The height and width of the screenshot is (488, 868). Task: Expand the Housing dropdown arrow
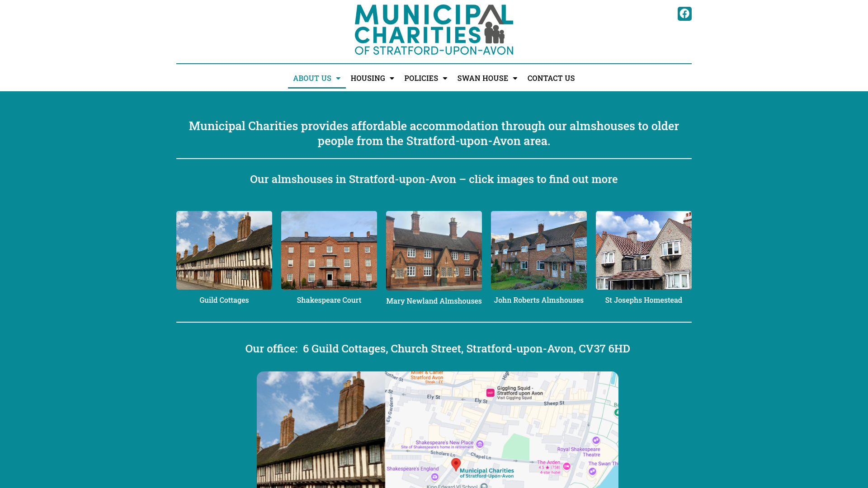[392, 78]
